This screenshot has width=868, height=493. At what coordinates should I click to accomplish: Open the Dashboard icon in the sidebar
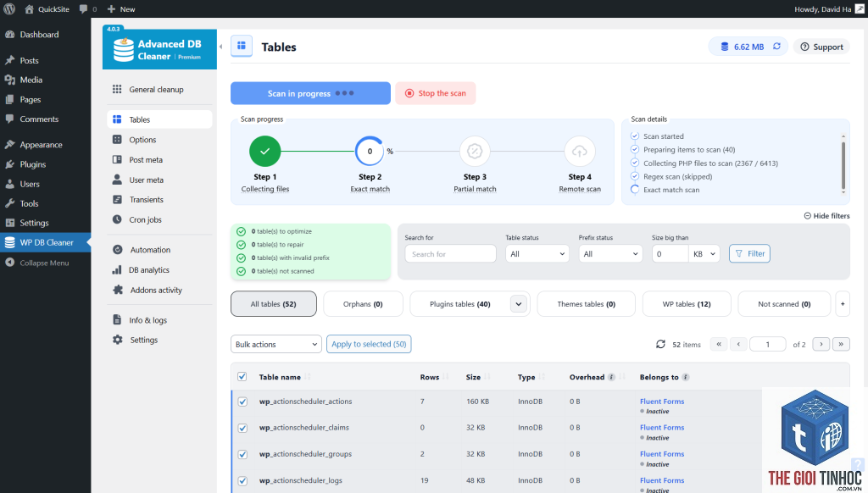click(9, 34)
